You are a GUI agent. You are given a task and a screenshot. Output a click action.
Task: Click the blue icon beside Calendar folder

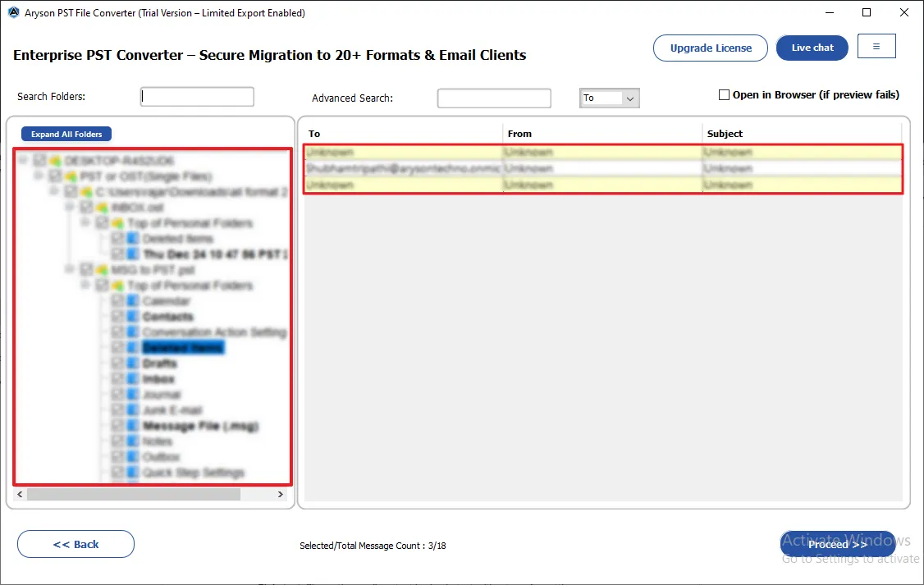pyautogui.click(x=133, y=301)
